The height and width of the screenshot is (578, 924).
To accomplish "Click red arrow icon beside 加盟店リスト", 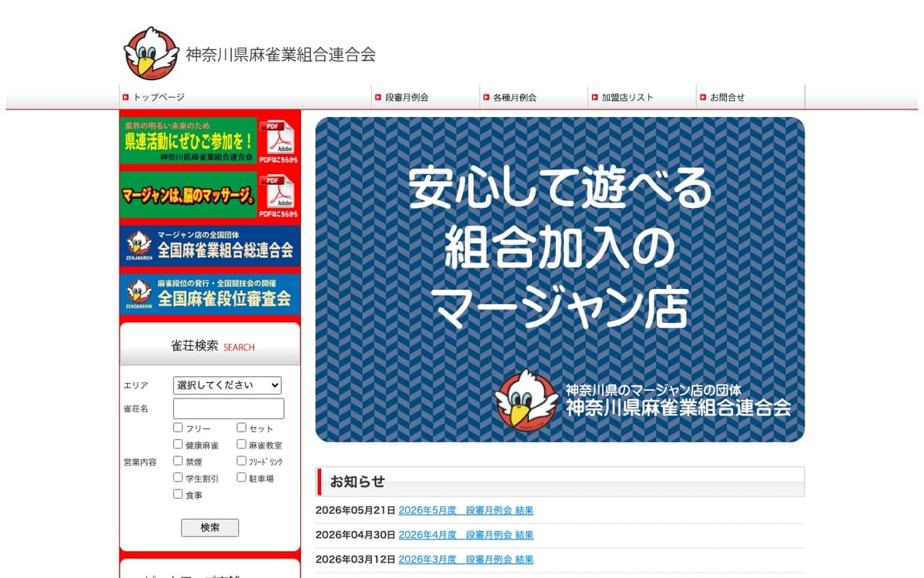I will [594, 97].
